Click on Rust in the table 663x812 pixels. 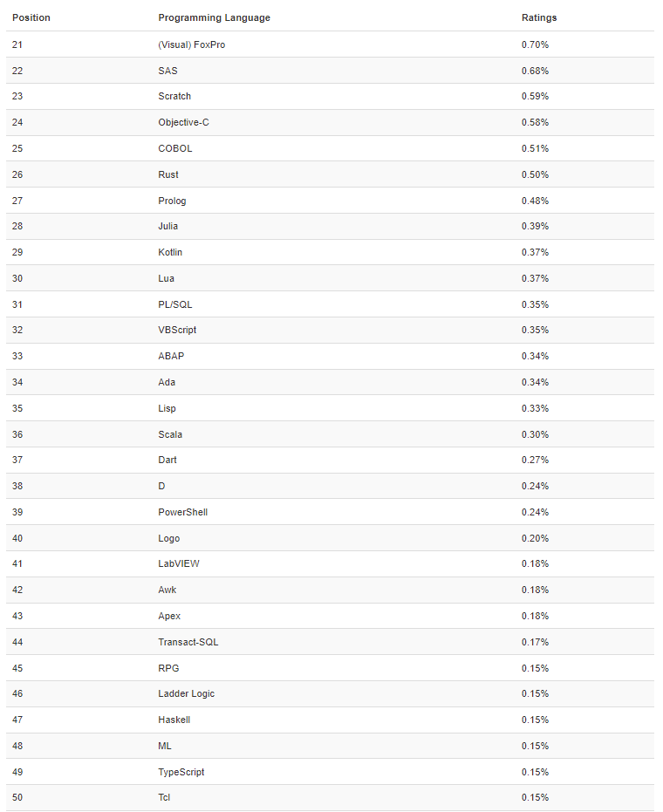(168, 174)
